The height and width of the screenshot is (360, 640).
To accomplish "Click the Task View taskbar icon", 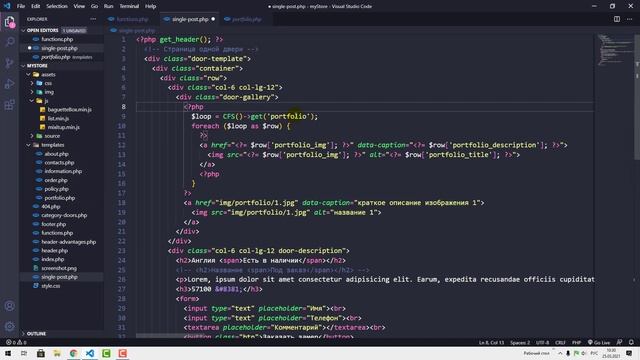I will (x=24, y=353).
